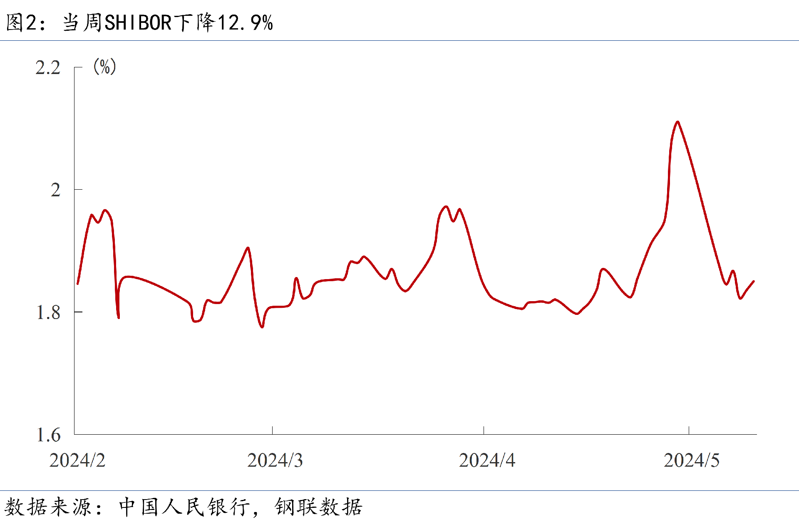
Task: Click the 2024/3 tick mark on axis
Action: point(272,431)
